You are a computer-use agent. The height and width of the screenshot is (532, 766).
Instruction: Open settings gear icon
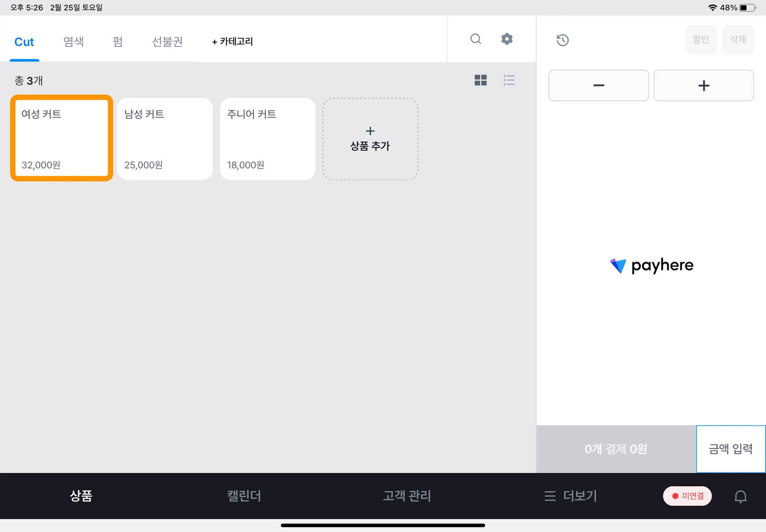[x=507, y=39]
